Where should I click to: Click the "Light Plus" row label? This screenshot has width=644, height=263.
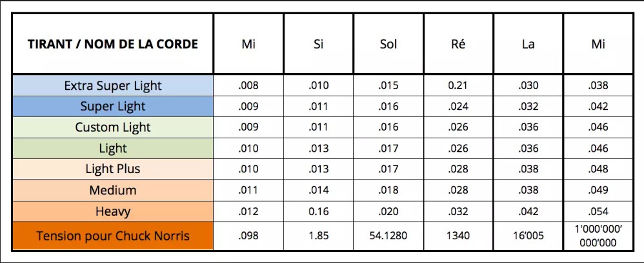tap(113, 169)
